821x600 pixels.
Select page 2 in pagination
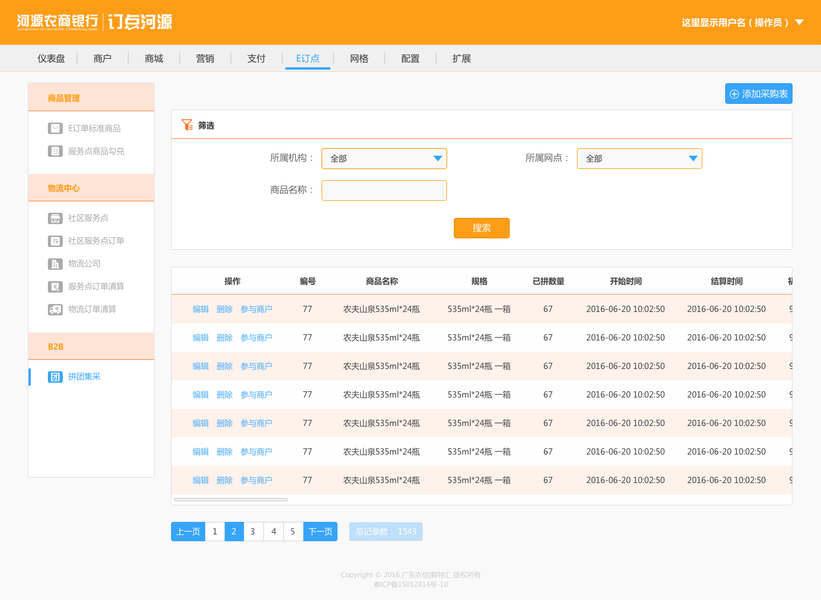pos(234,531)
